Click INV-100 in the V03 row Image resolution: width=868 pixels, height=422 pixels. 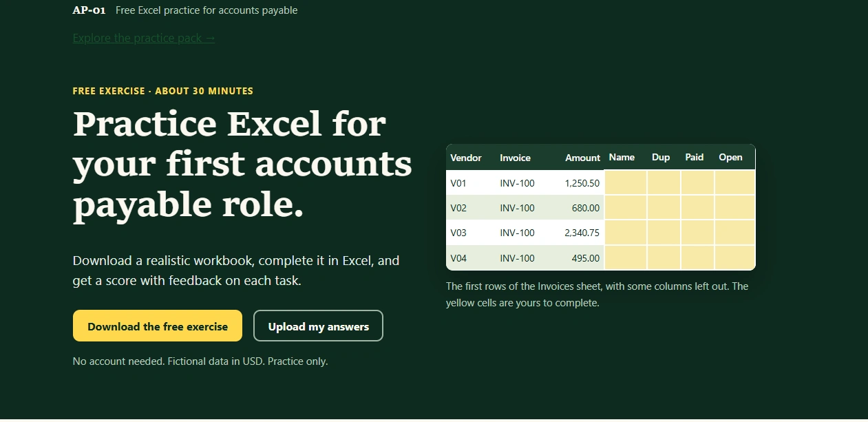(x=517, y=233)
